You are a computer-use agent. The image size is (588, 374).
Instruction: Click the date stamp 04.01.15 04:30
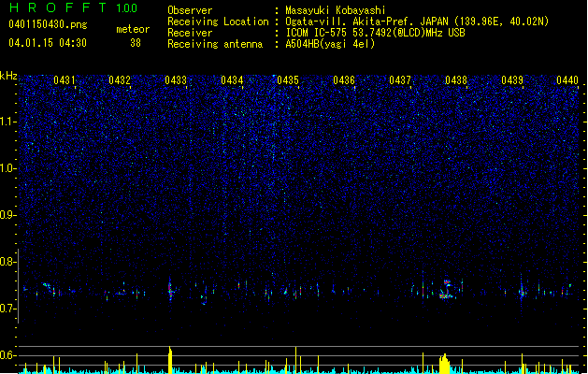[x=48, y=43]
